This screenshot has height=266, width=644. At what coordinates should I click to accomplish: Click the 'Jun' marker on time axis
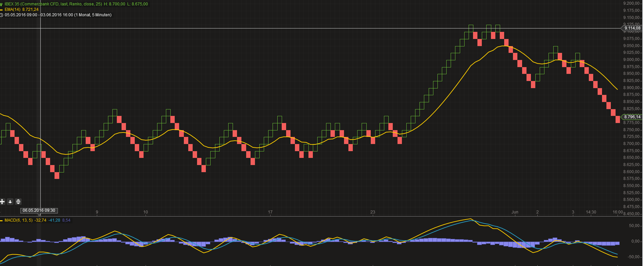[x=515, y=212]
